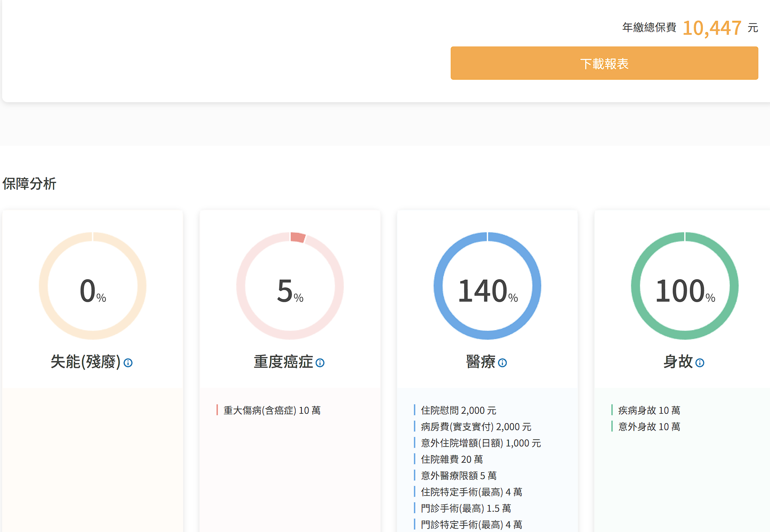This screenshot has height=532, width=770.
Task: Click 門診手術(最高) 1.5 萬 entry
Action: point(466,508)
